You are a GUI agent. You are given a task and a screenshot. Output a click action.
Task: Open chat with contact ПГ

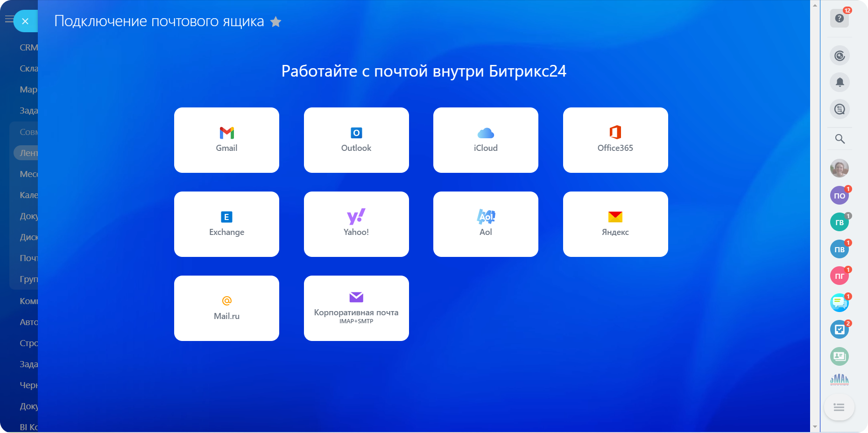[x=840, y=276]
